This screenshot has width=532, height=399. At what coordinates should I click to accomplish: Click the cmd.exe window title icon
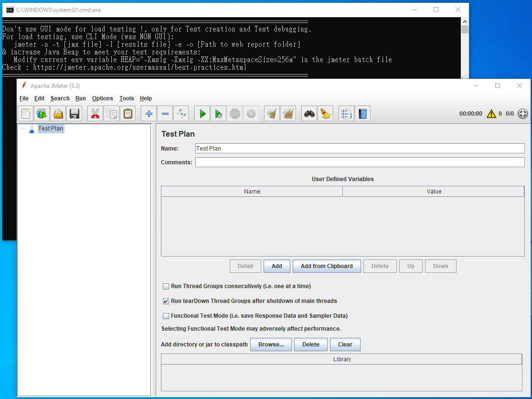coord(10,10)
